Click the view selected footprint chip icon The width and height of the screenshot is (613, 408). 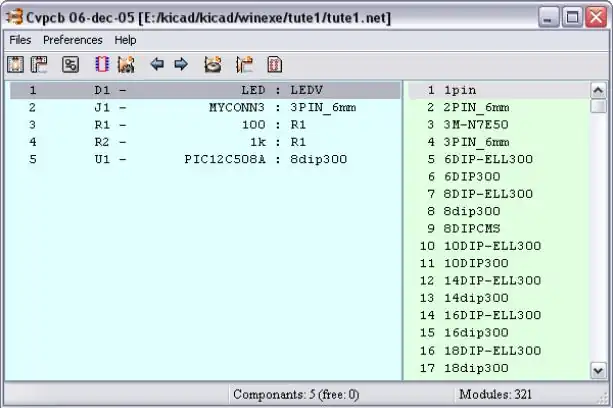[101, 65]
